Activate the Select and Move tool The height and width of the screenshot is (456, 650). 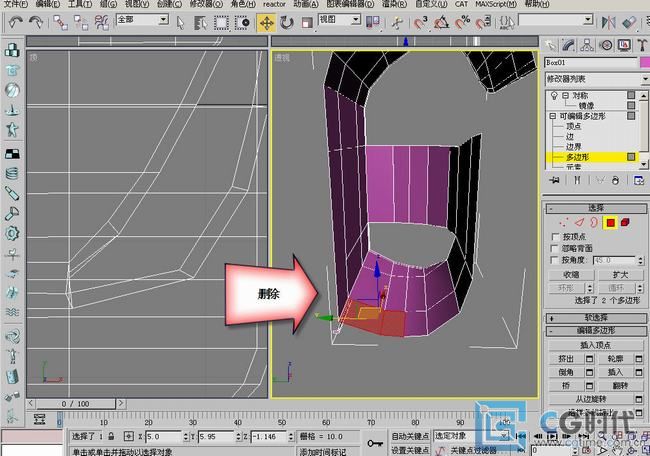(266, 23)
